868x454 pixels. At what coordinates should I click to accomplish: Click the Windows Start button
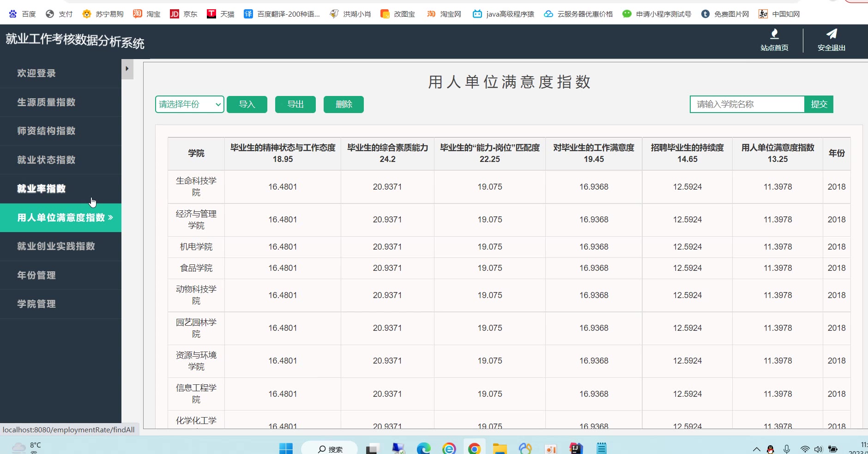pyautogui.click(x=286, y=448)
